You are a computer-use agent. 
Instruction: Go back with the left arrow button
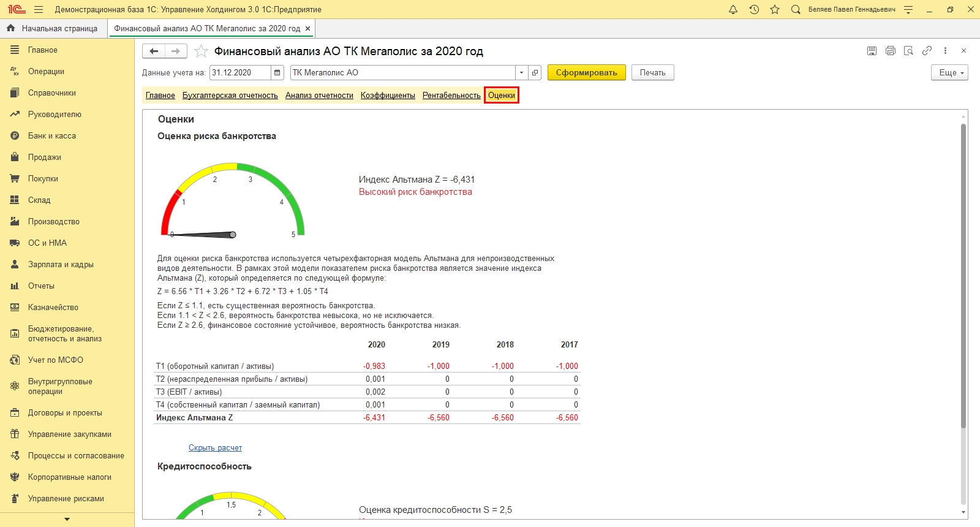pyautogui.click(x=154, y=51)
